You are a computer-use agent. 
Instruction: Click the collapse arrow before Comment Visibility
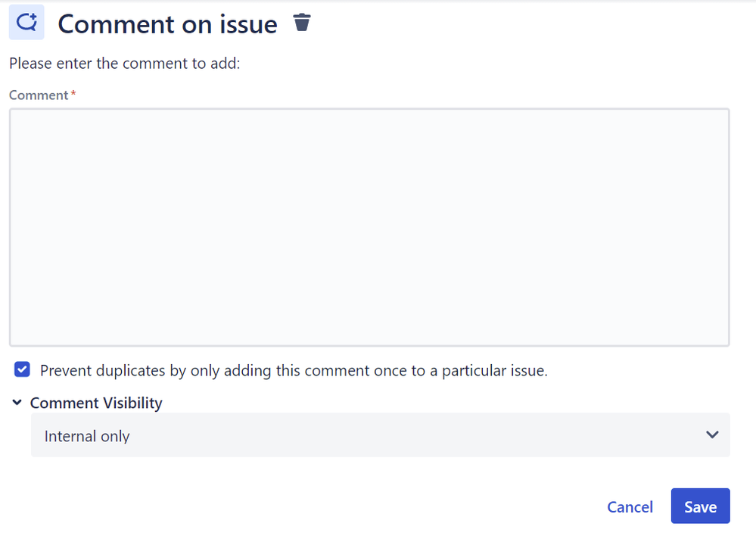16,402
